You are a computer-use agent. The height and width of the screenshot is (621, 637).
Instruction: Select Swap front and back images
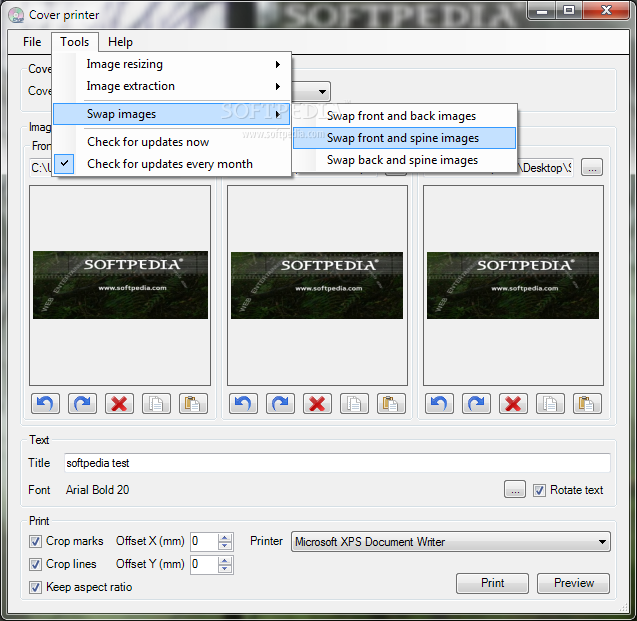click(405, 116)
